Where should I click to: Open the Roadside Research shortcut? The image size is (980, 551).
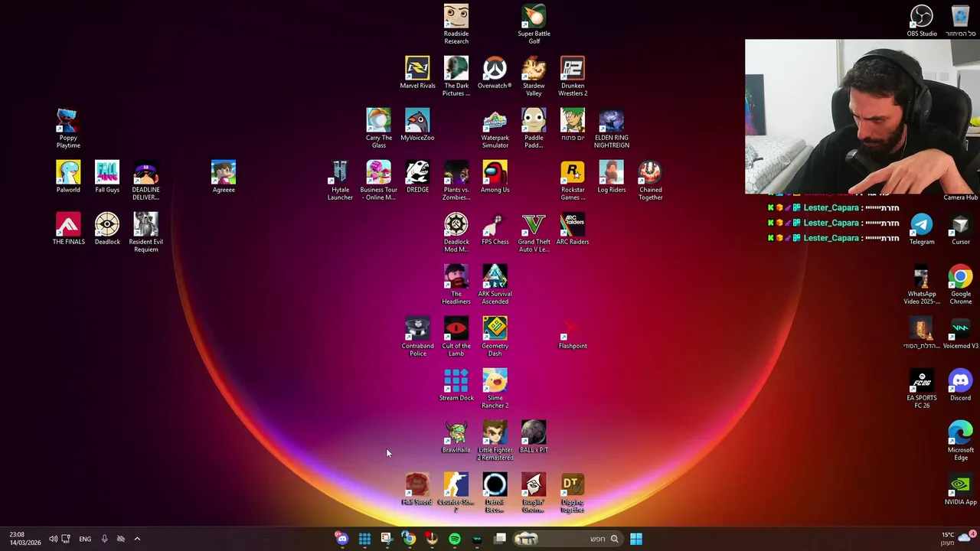(456, 24)
